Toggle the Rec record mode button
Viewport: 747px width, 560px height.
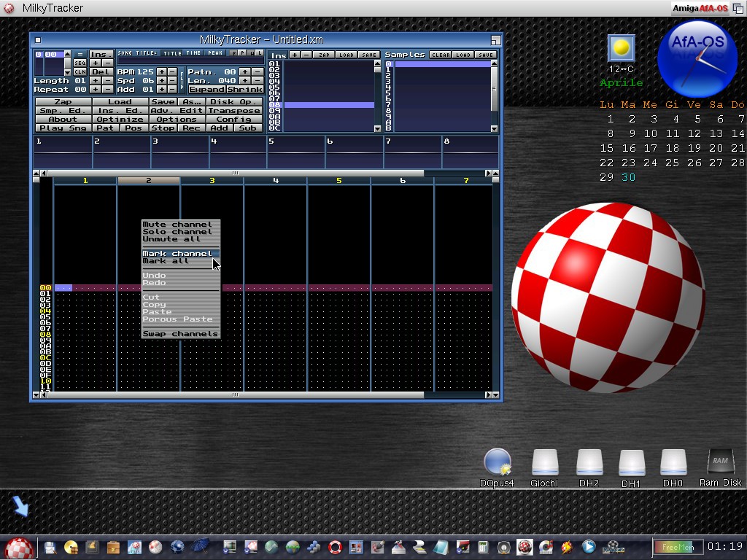tap(191, 128)
